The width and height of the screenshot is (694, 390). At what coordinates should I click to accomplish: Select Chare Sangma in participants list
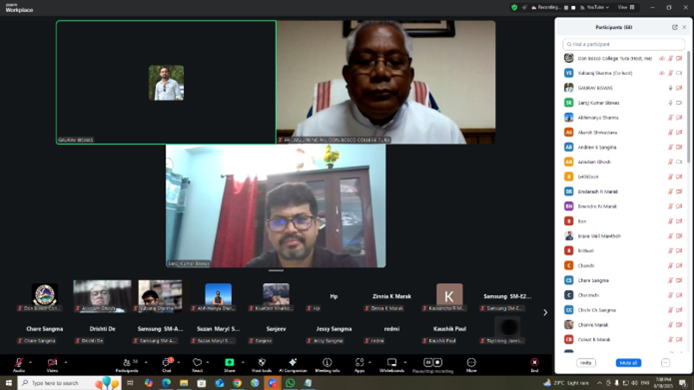point(623,280)
